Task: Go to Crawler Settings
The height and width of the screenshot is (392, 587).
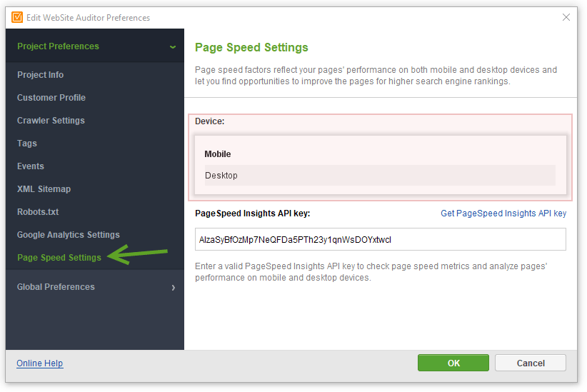Action: pos(51,120)
